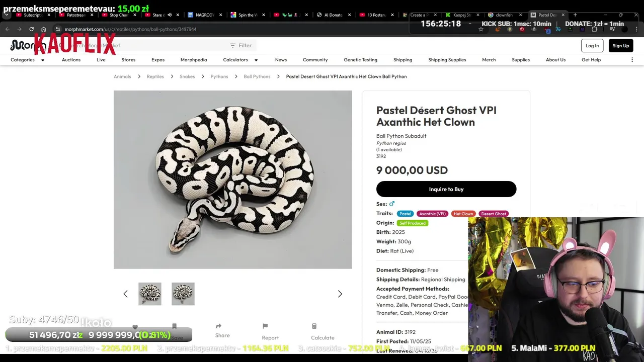Close the AI Donate tab

pos(349,15)
